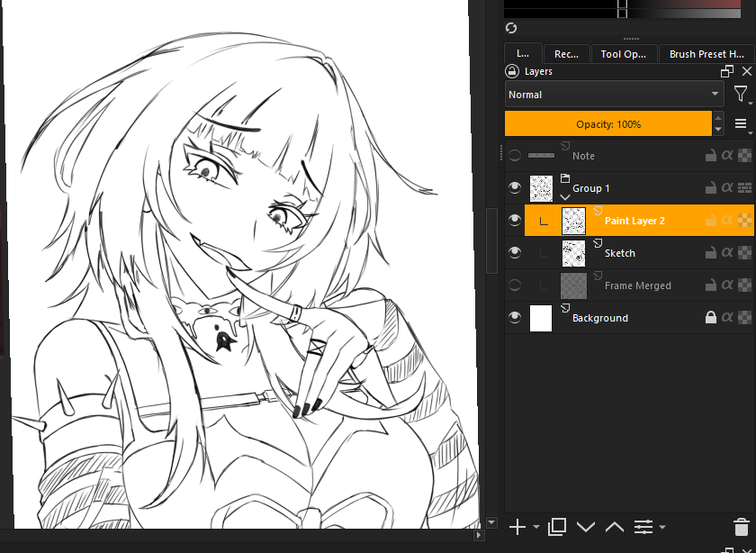The width and height of the screenshot is (756, 553).
Task: Show the hidden Note layer
Action: [x=515, y=156]
